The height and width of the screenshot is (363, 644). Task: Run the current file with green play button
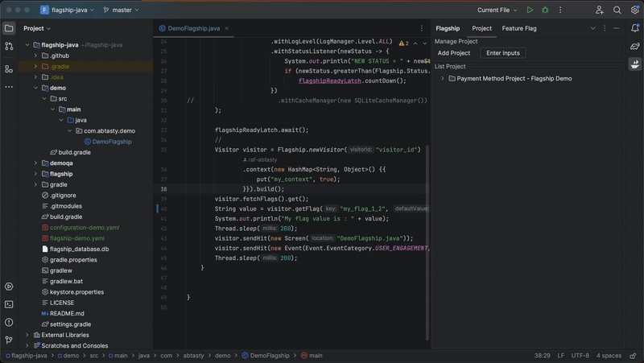coord(529,10)
